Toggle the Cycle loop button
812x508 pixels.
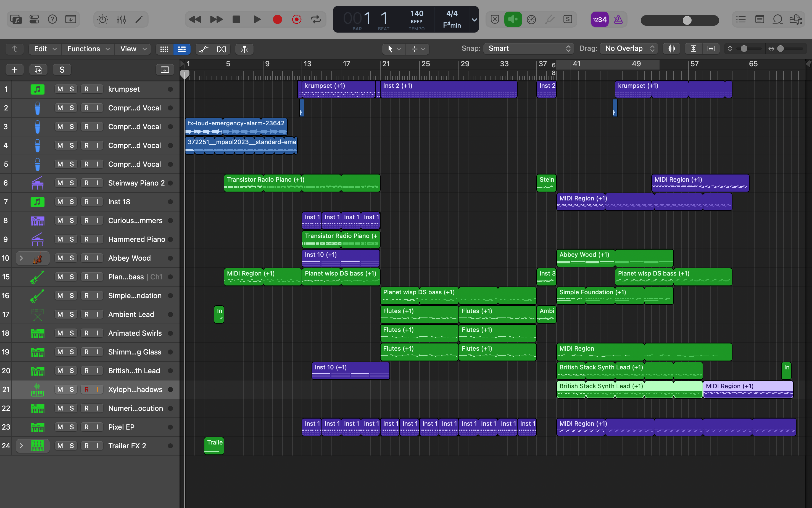[x=316, y=20]
